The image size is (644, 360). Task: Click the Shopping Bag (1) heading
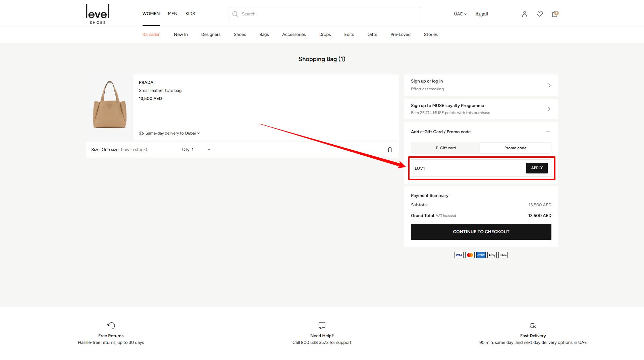322,59
